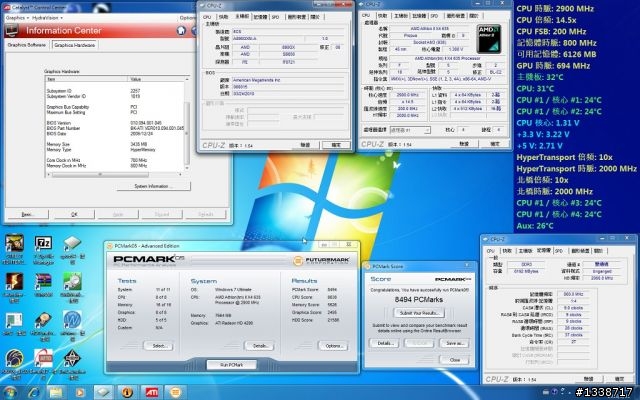Click 驗證 in the top-right CPU-Z window

click(x=464, y=144)
